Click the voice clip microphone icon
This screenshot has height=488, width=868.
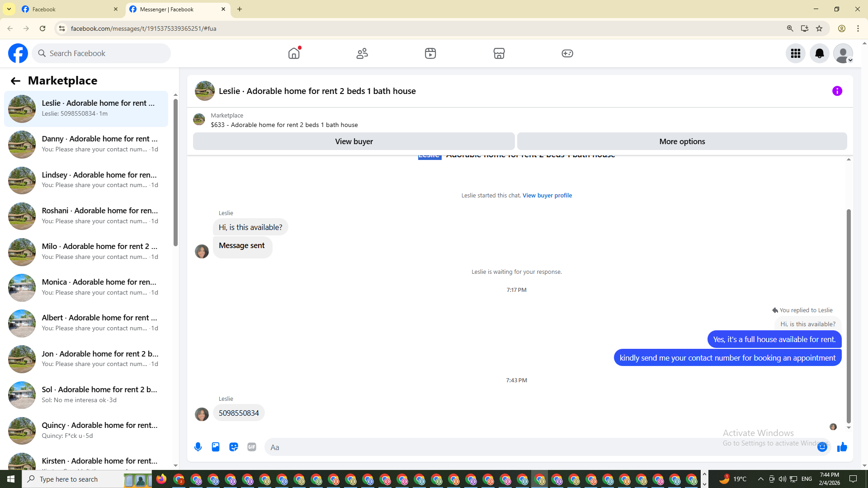[198, 447]
